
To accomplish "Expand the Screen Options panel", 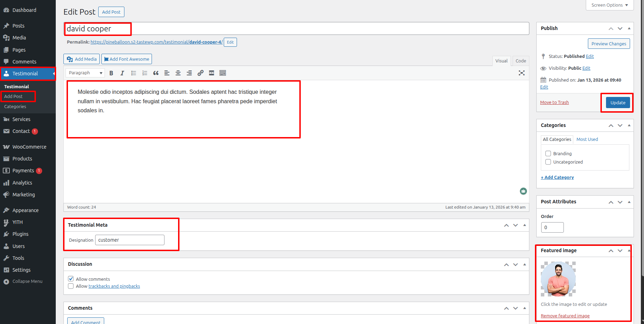I will tap(609, 5).
